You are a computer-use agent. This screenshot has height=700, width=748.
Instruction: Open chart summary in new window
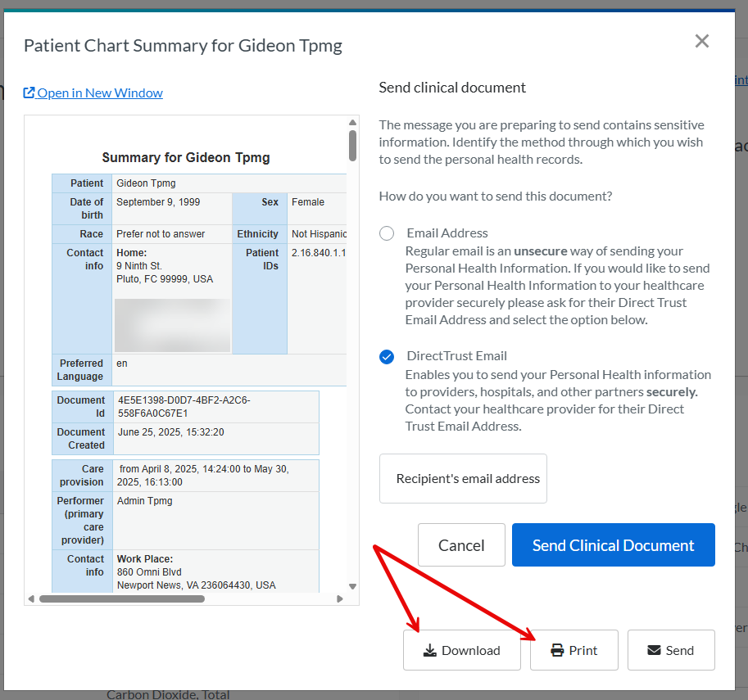93,93
